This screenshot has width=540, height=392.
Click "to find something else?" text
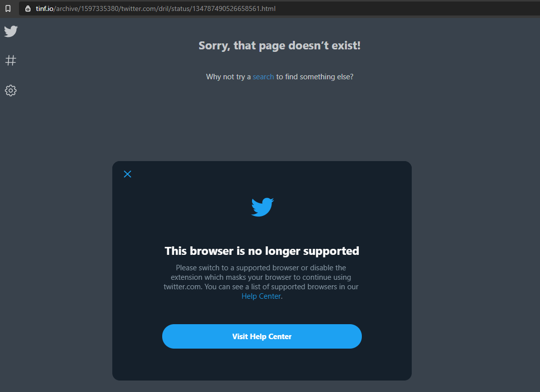click(315, 77)
